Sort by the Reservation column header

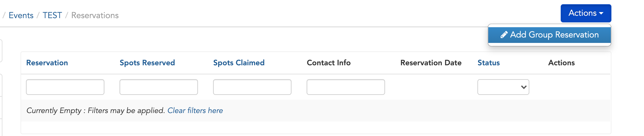point(47,63)
